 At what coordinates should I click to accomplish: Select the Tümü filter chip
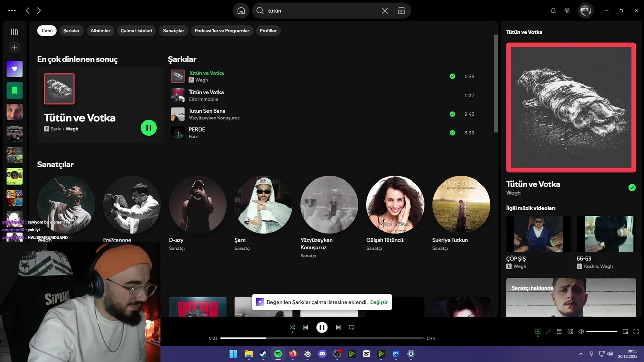47,31
